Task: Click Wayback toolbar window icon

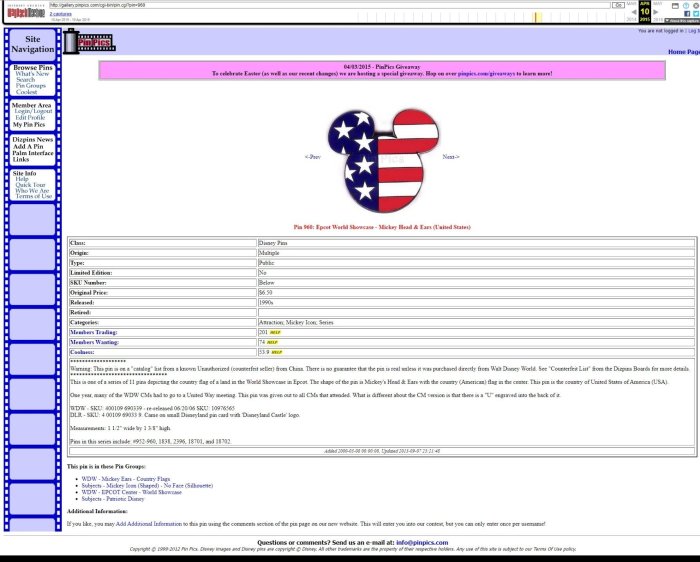Action: coord(675,5)
